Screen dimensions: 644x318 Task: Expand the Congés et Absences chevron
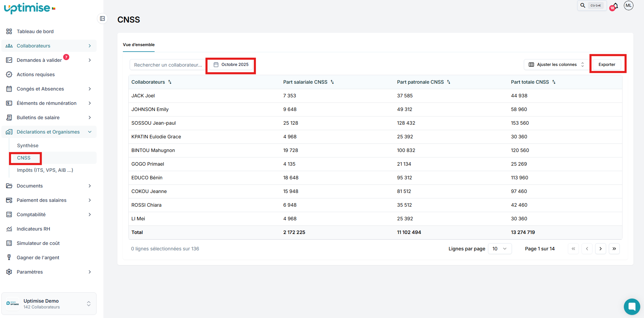click(90, 89)
